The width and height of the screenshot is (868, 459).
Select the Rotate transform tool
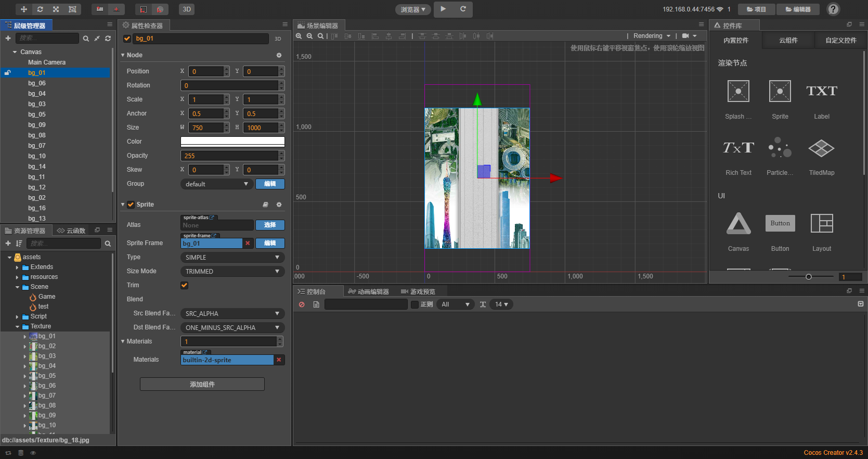[x=40, y=9]
